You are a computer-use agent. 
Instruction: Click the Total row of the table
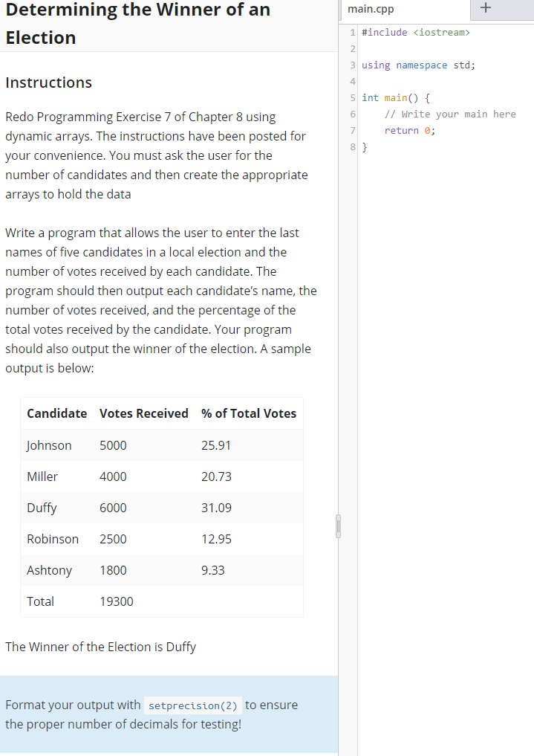[x=40, y=601]
